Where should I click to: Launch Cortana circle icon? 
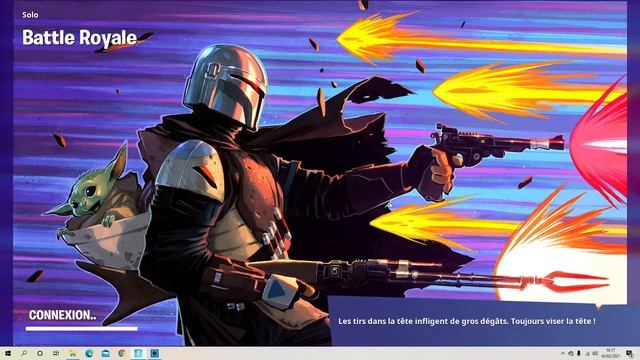(x=40, y=353)
